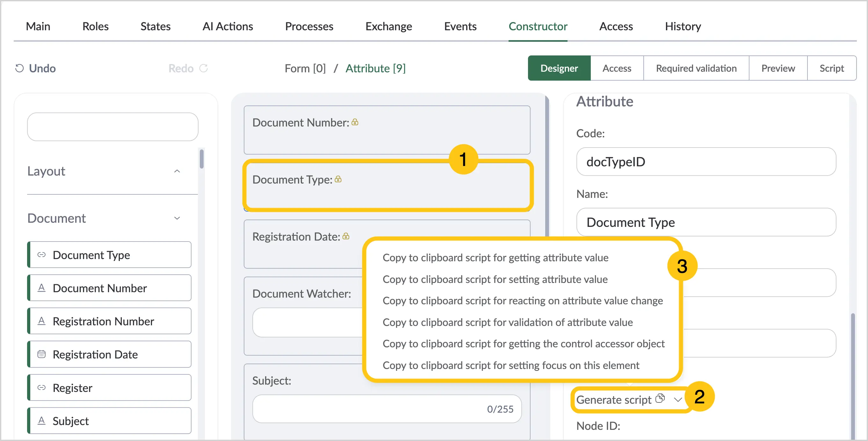Click the Subject input with 0/255 counter

pyautogui.click(x=387, y=408)
